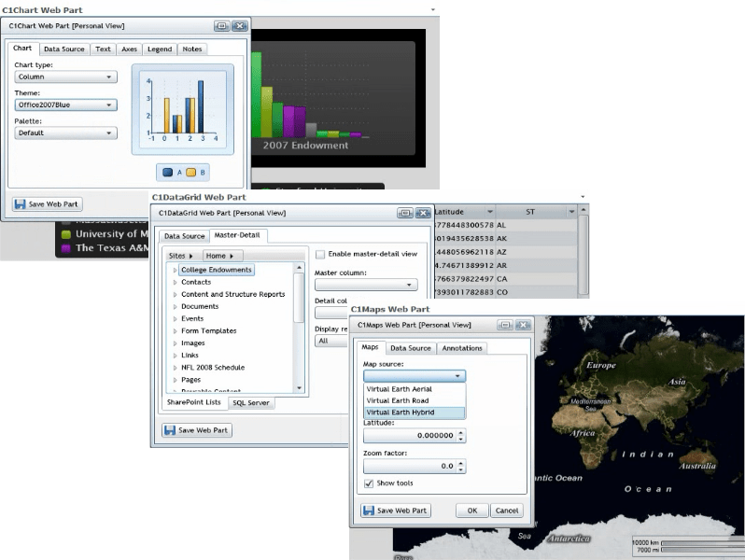Screen dimensions: 745x560
Task: Open the C1DataGrid Data Source tab
Action: click(184, 236)
